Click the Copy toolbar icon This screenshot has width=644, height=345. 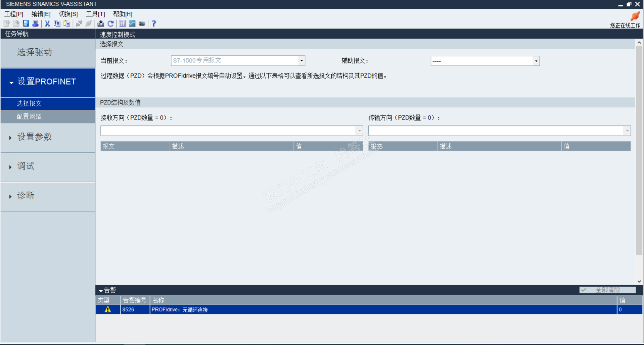(x=57, y=23)
